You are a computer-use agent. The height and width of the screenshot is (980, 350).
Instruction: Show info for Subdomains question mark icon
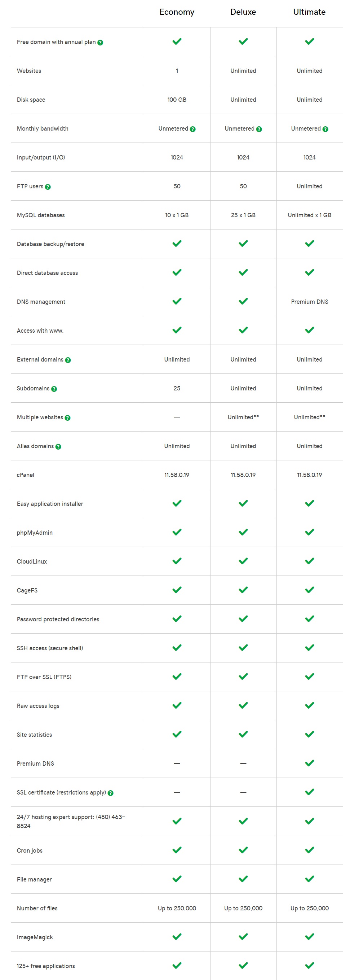click(x=54, y=389)
